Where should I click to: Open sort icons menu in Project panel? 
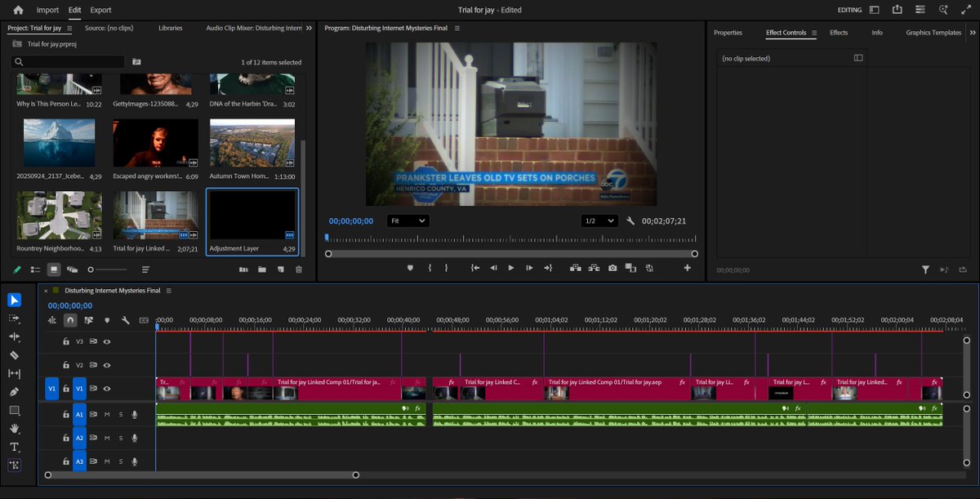[145, 270]
